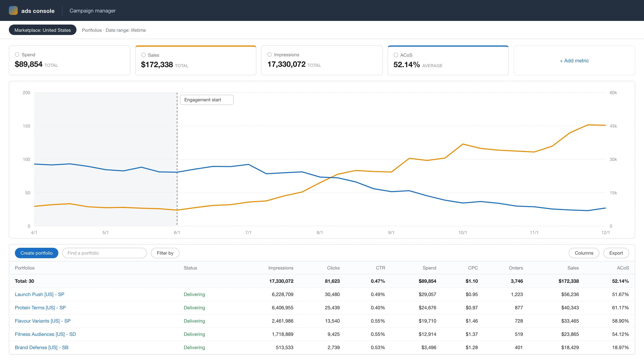Click Protein Terms sales value $40,343

click(570, 307)
